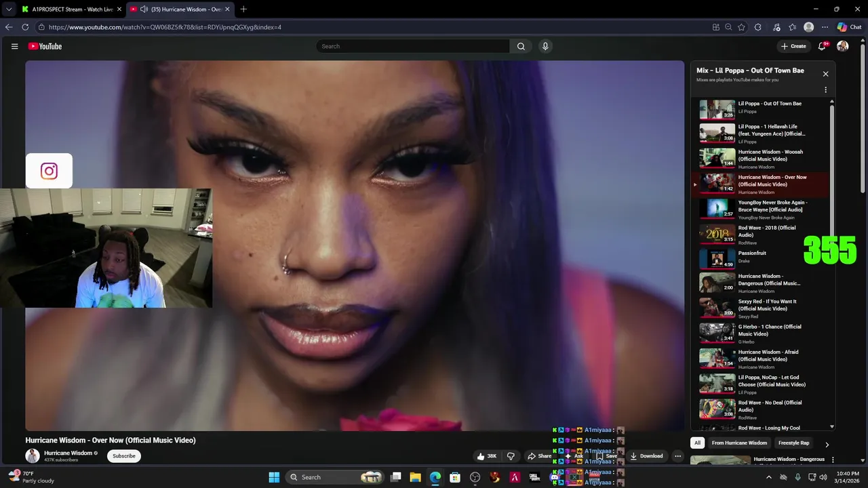The width and height of the screenshot is (868, 488).
Task: Play G Herbo - 1 Chance
Action: [x=762, y=333]
